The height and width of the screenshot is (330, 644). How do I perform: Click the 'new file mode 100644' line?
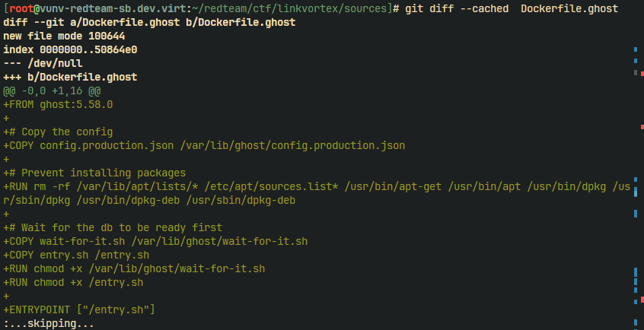[x=64, y=36]
